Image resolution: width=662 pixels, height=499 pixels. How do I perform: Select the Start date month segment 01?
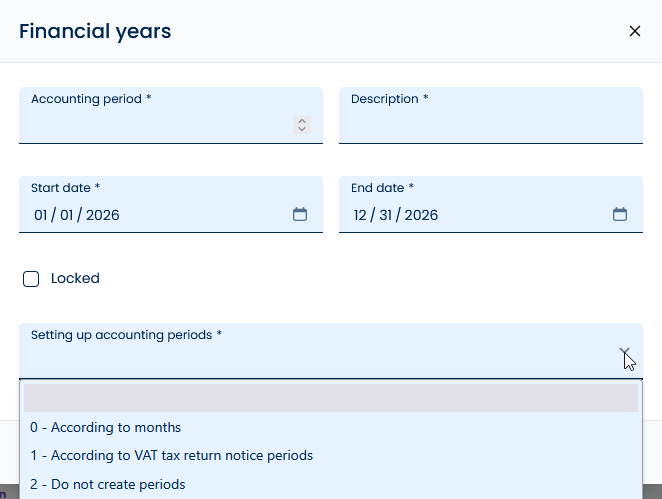(x=41, y=215)
